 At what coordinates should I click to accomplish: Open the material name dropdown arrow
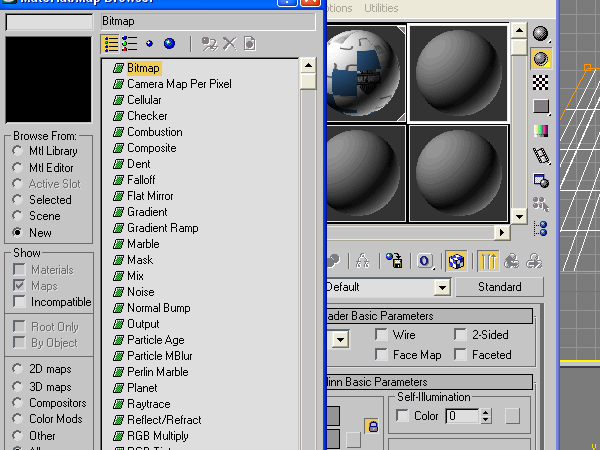click(x=442, y=287)
